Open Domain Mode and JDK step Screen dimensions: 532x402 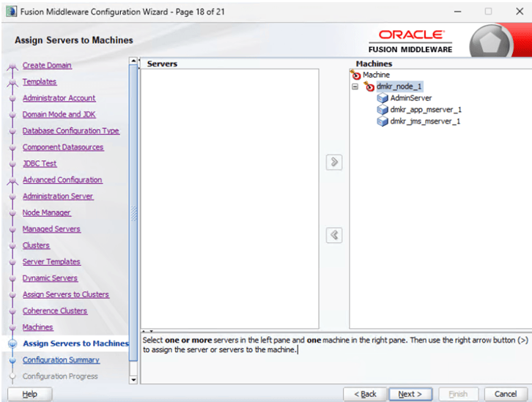59,114
